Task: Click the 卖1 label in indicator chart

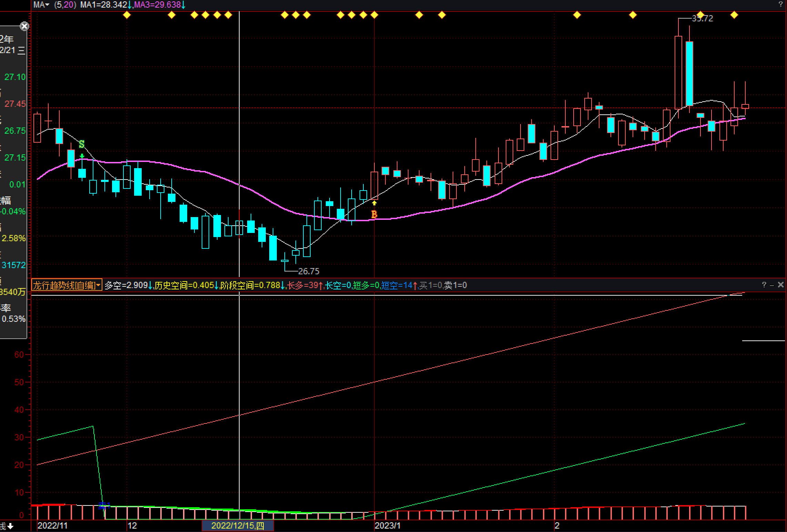Action: coord(104,505)
